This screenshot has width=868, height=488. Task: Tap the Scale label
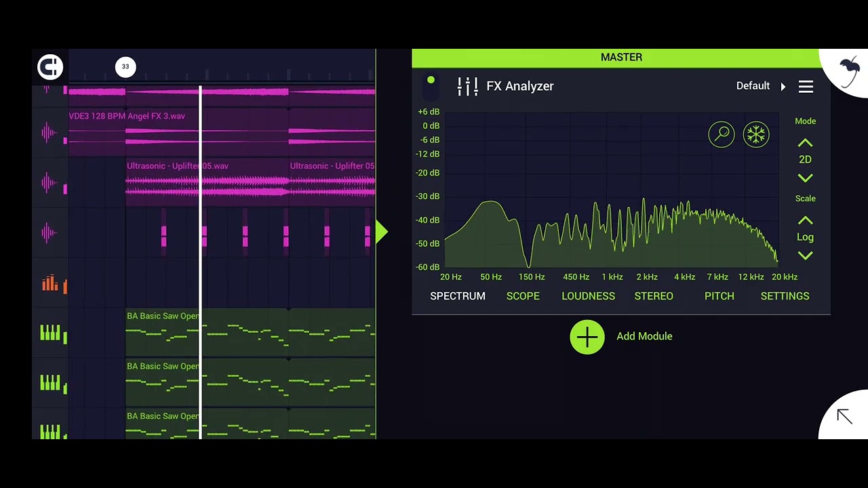(x=805, y=199)
